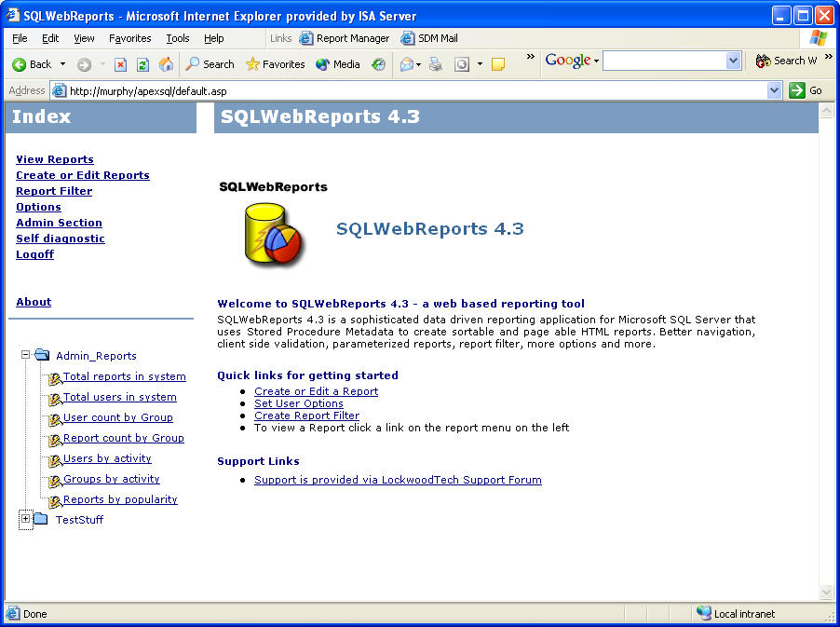
Task: Click the User count by Group report icon
Action: tap(55, 419)
